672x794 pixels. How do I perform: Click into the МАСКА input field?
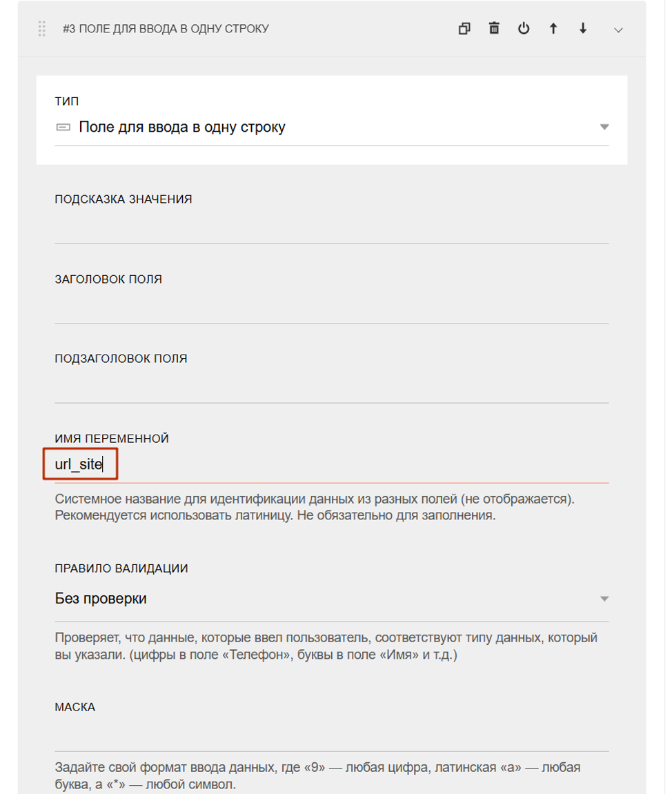pos(332,736)
